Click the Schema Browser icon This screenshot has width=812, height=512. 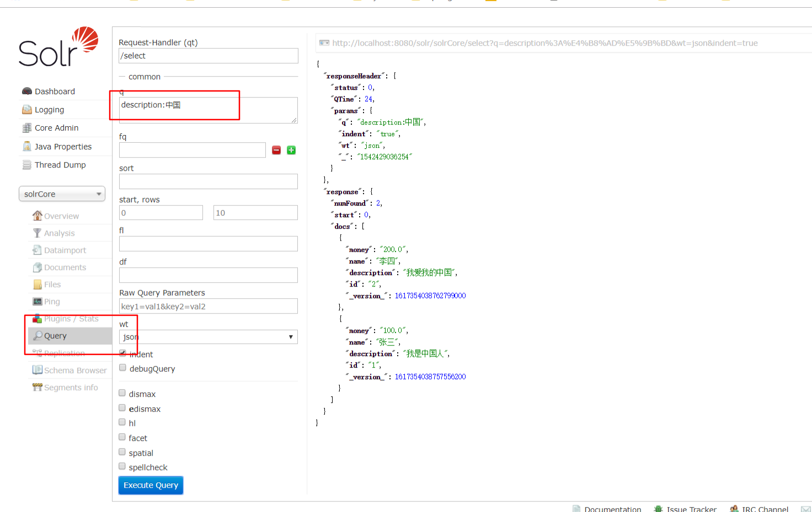click(37, 370)
